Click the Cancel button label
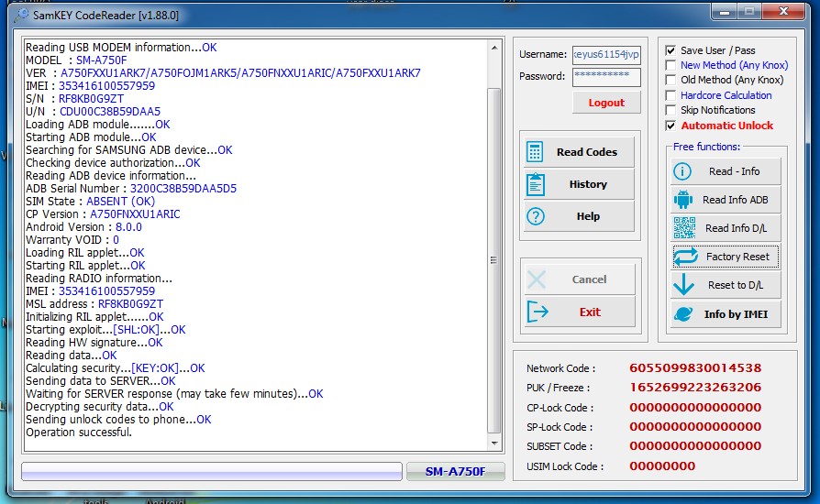The height and width of the screenshot is (504, 820). 589,279
